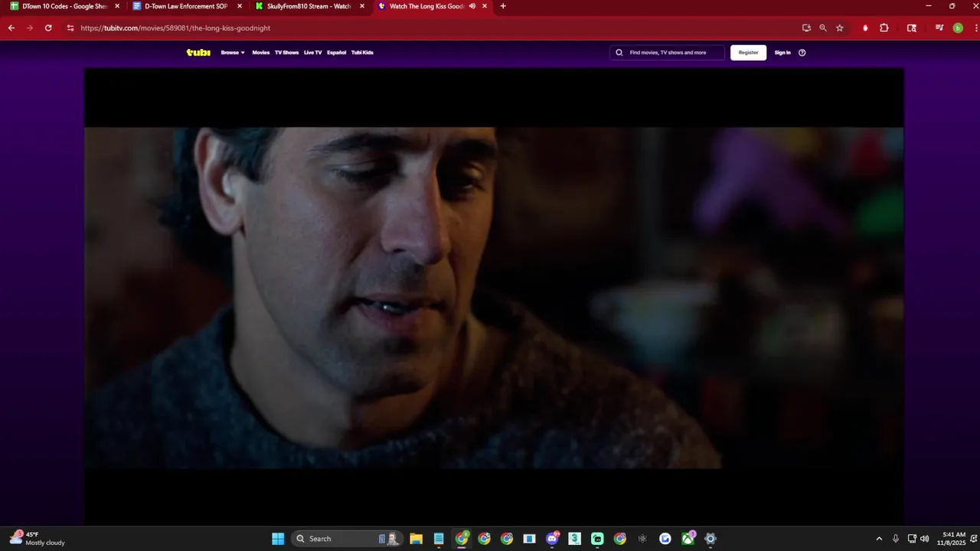Click the Tubi logo
This screenshot has height=551, width=980.
(198, 53)
